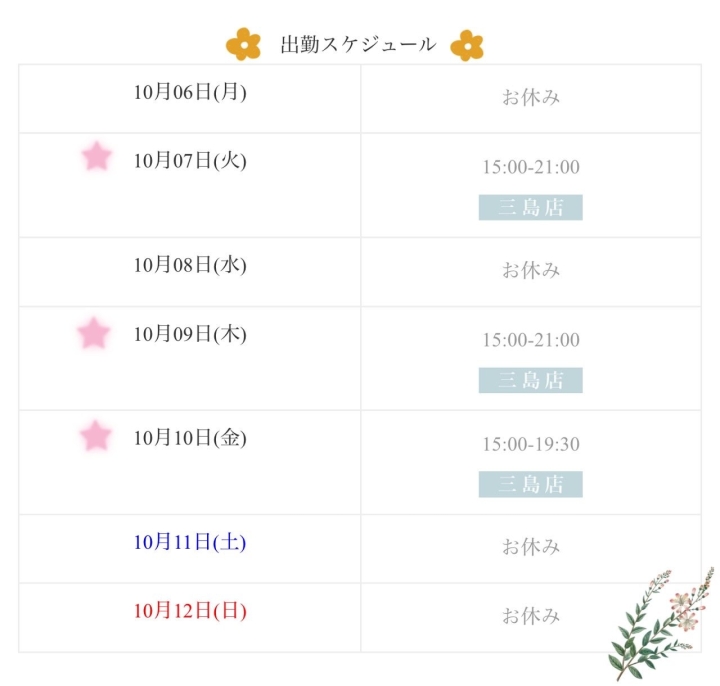Click the orange flower right of 出勤スケジュール
The height and width of the screenshot is (686, 720).
(x=467, y=45)
